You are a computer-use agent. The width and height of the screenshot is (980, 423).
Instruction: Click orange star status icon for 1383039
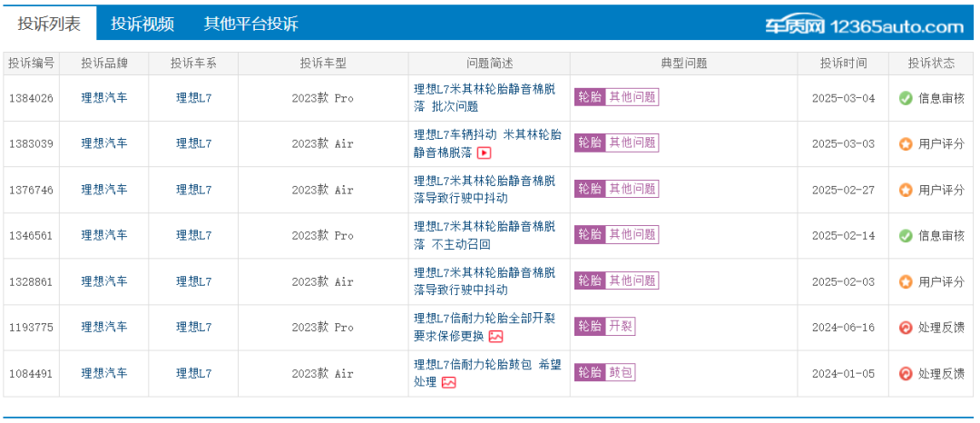pyautogui.click(x=906, y=143)
